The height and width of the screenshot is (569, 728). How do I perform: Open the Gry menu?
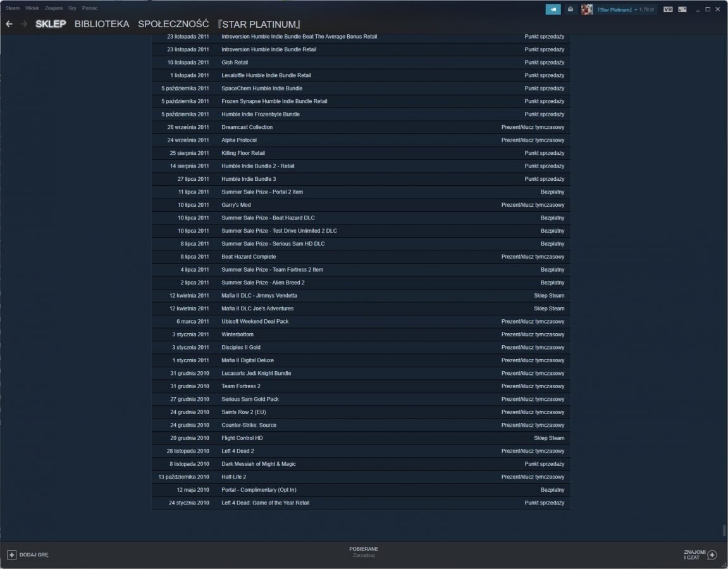[73, 8]
